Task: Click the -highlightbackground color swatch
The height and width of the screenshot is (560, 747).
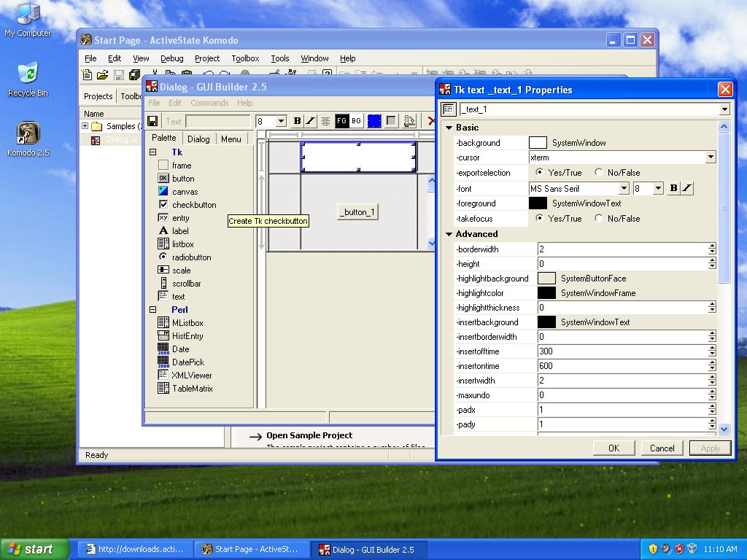Action: point(546,278)
